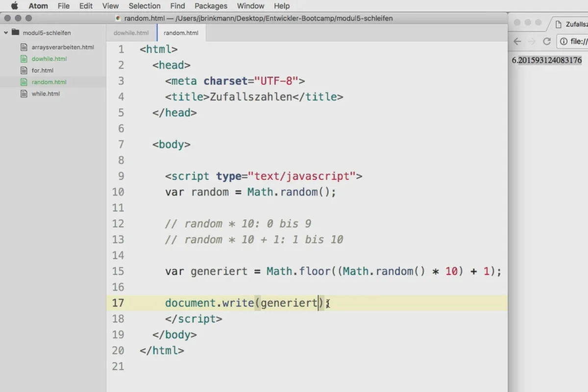
Task: Click the browser forward arrow
Action: (x=532, y=42)
